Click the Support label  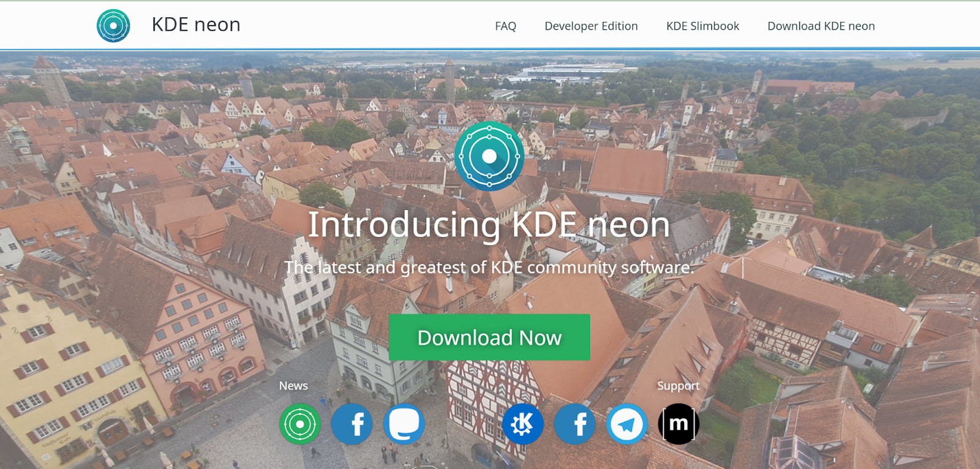(x=678, y=386)
